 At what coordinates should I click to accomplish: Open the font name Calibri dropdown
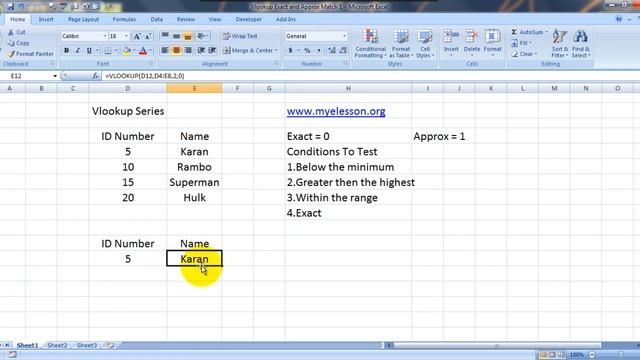104,36
